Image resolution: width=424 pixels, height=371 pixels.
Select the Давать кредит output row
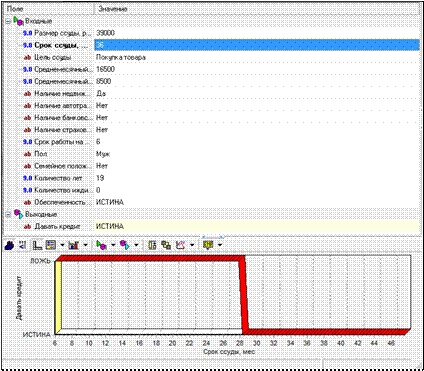click(211, 226)
